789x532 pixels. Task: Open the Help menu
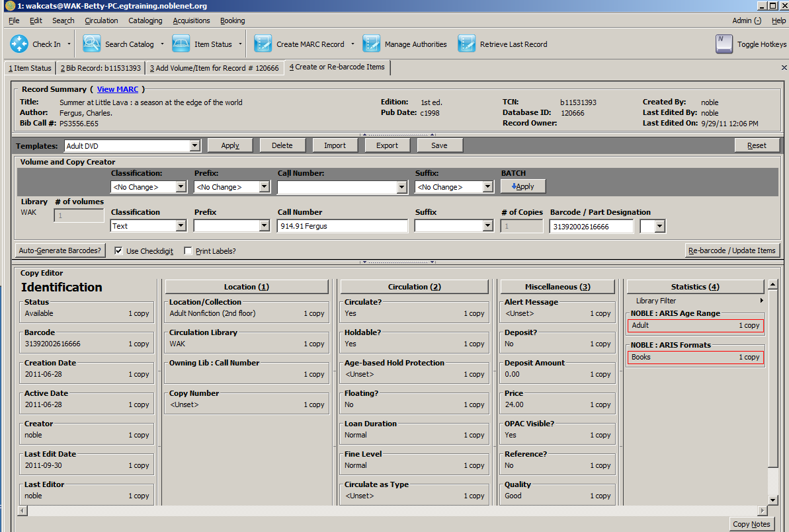(778, 20)
